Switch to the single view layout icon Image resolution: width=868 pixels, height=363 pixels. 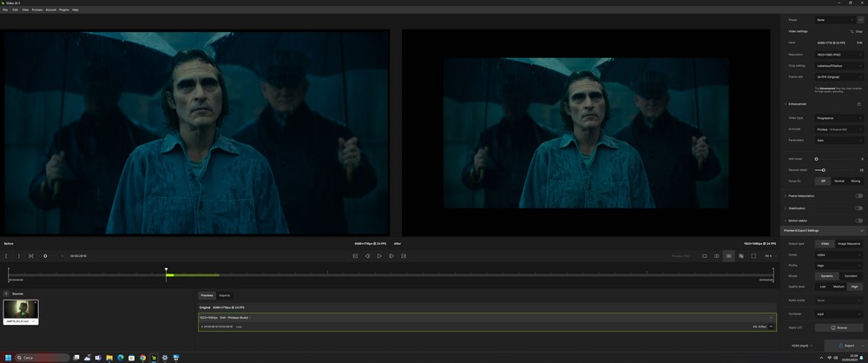click(x=704, y=256)
